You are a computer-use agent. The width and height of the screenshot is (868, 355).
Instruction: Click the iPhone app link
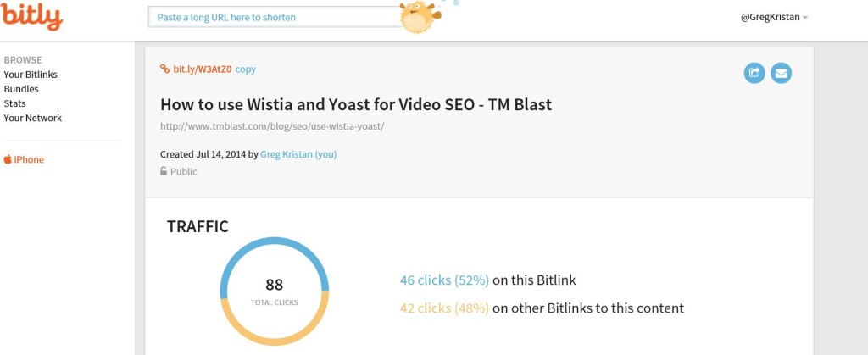[29, 159]
